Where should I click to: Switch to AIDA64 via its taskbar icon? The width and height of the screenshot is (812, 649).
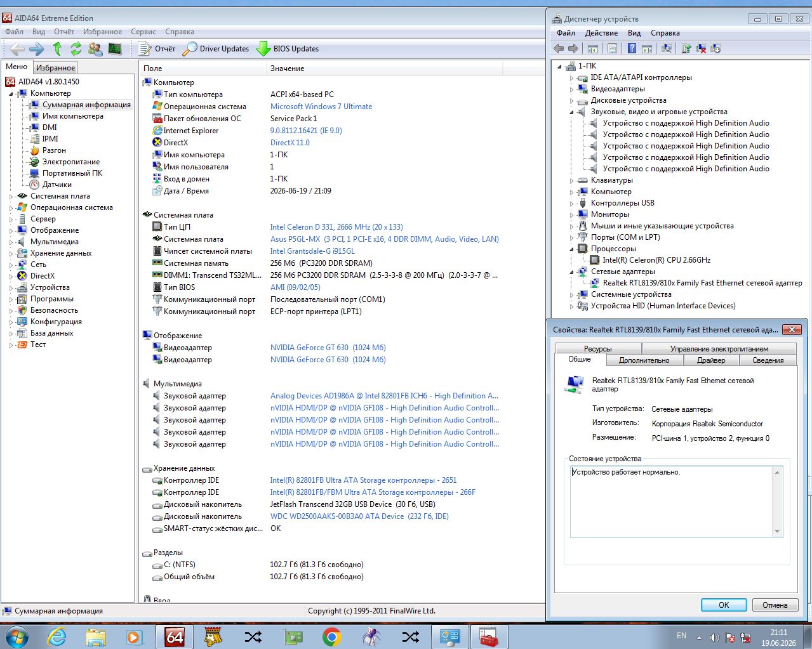175,636
